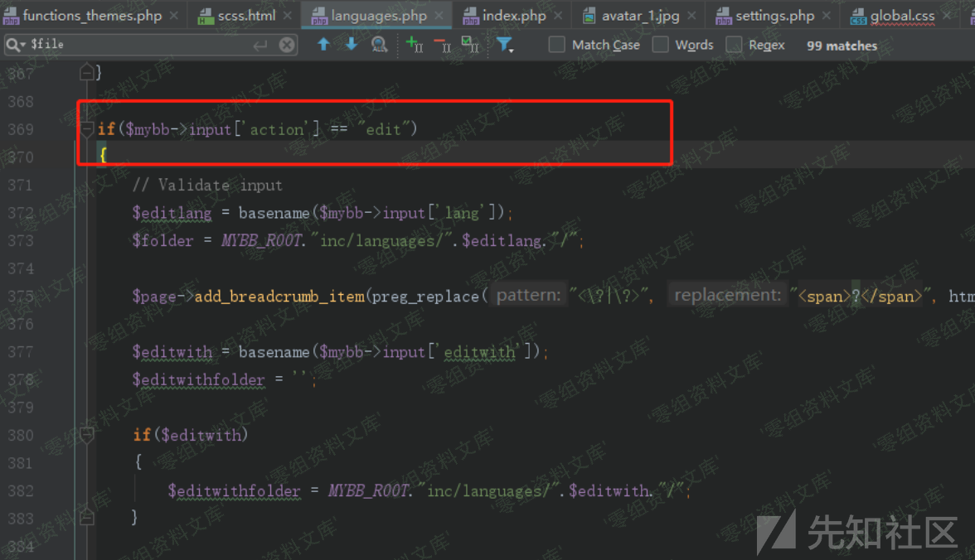Clear the search field text

click(287, 45)
